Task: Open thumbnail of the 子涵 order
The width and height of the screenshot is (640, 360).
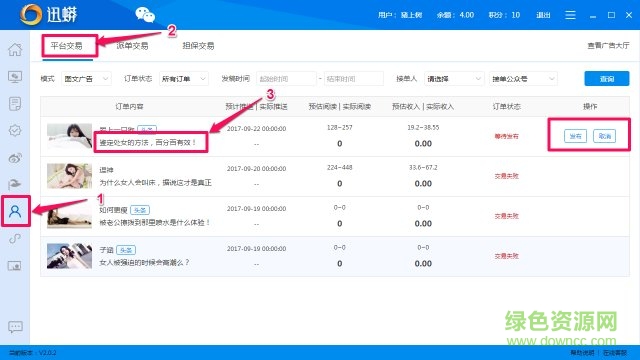Action: [69, 256]
